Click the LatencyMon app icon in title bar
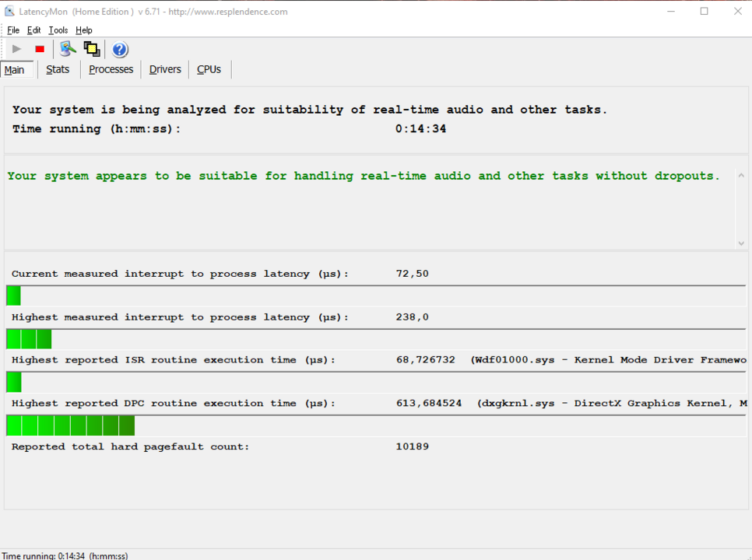 9,11
